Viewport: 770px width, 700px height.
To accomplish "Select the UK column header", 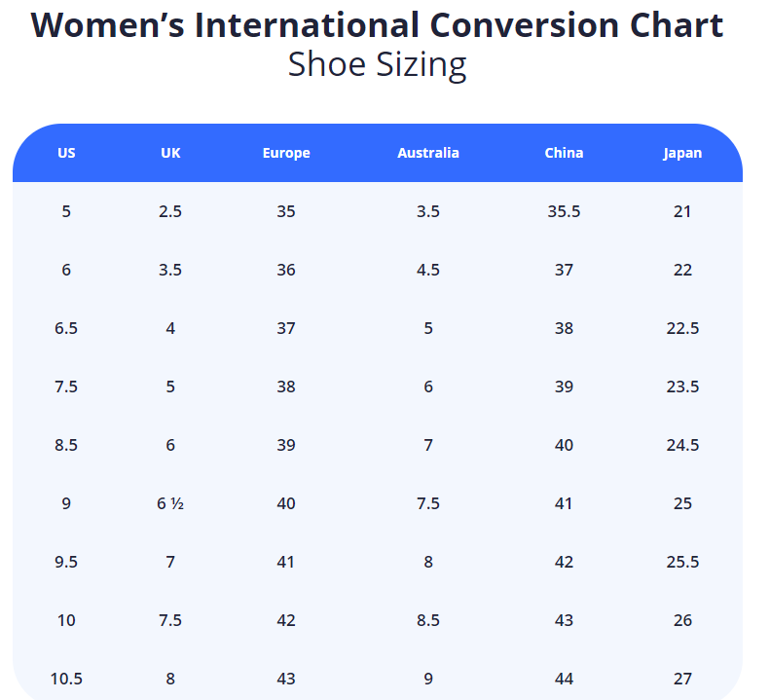I will click(170, 153).
